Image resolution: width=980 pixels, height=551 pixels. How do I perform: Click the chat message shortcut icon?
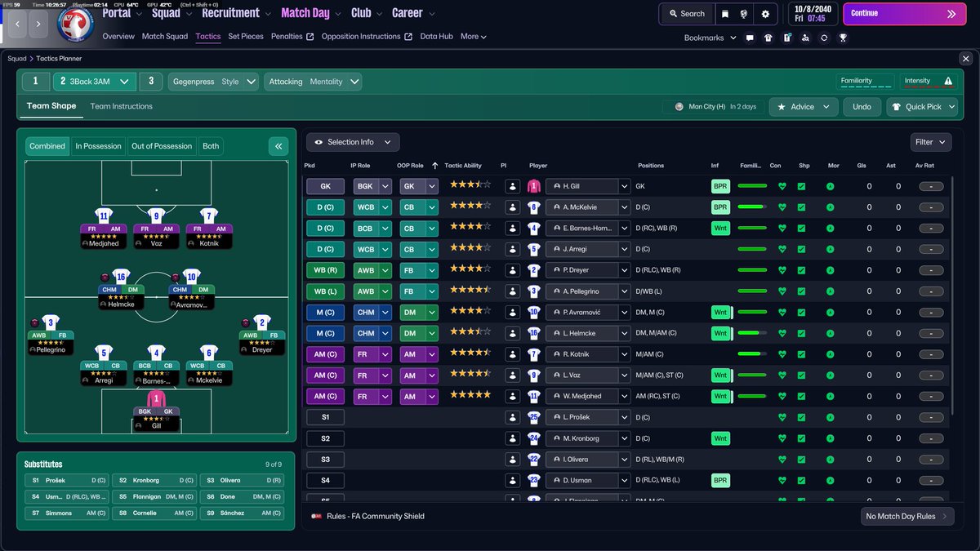point(750,38)
